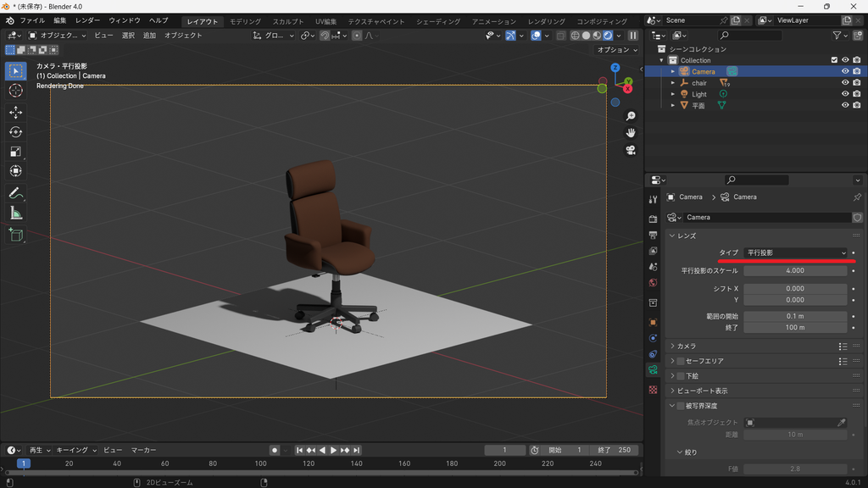This screenshot has width=868, height=488.
Task: Hide 平面 in viewport via eye icon
Action: click(x=845, y=105)
